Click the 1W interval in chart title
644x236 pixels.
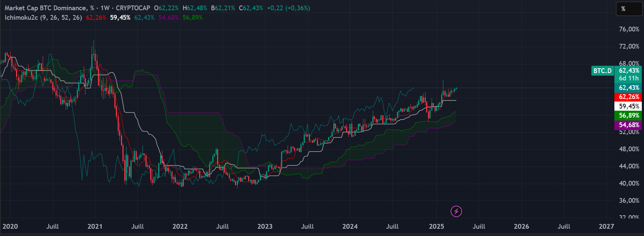[x=105, y=8]
